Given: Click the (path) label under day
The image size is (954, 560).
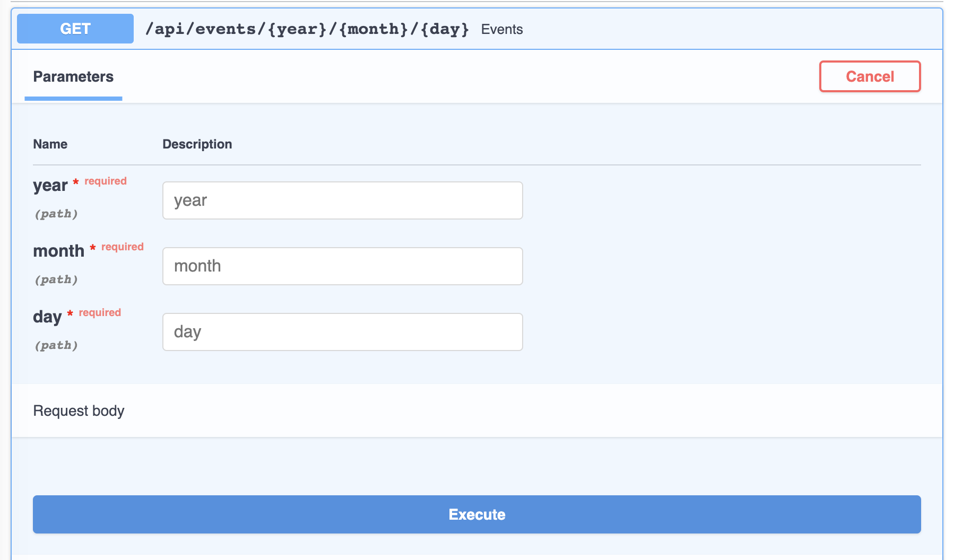Looking at the screenshot, I should [56, 345].
